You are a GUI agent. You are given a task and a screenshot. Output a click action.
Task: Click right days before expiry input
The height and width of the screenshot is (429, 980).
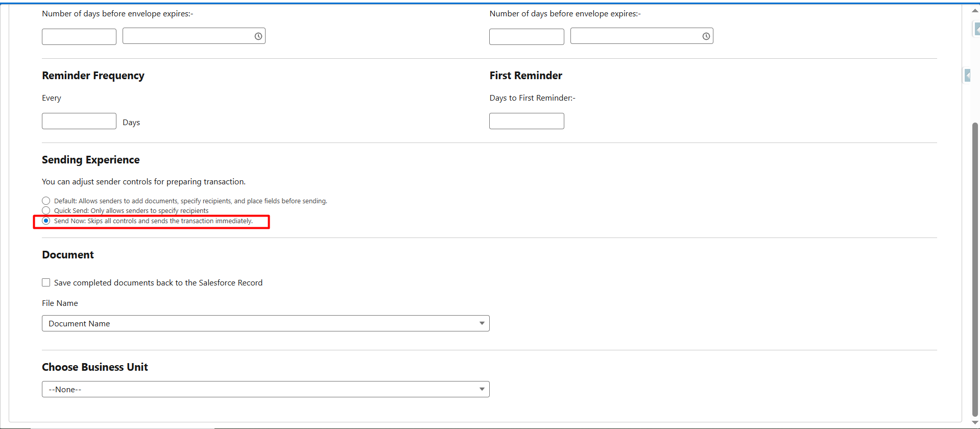(x=527, y=37)
